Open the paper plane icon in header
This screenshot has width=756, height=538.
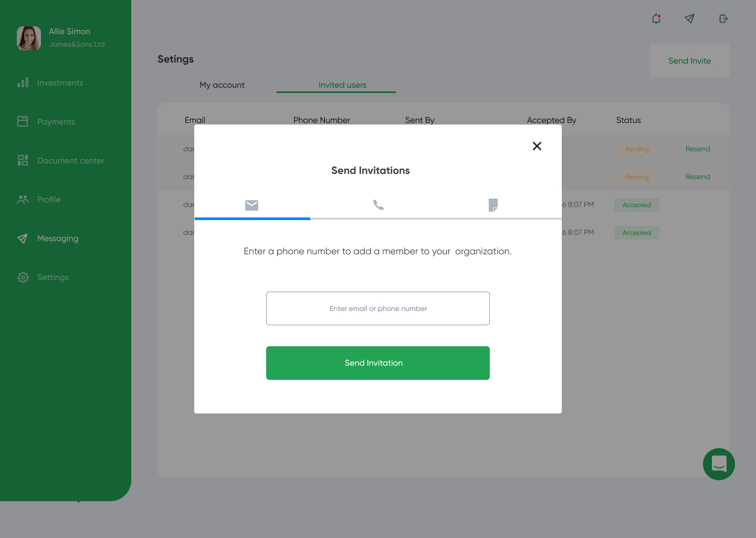pos(689,19)
